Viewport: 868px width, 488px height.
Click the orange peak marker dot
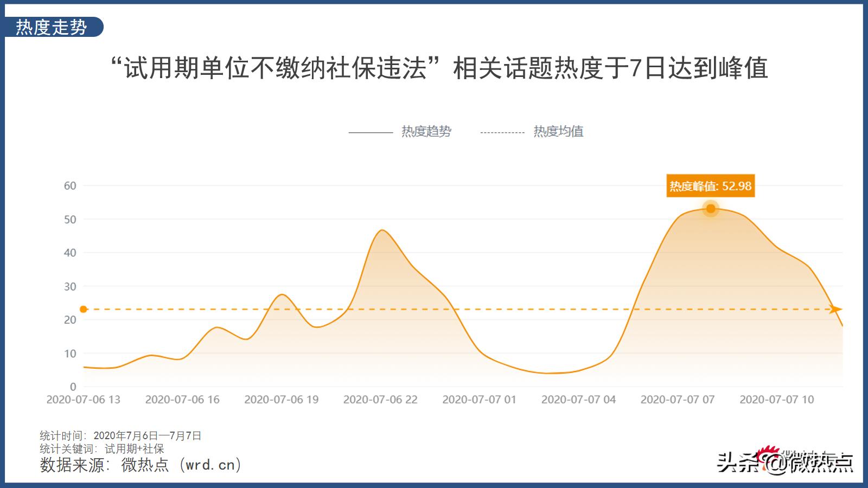[710, 209]
